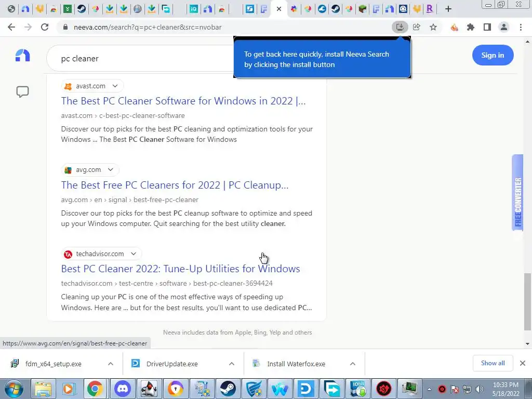
Task: Install Neeva Search app from address bar
Action: click(x=400, y=27)
